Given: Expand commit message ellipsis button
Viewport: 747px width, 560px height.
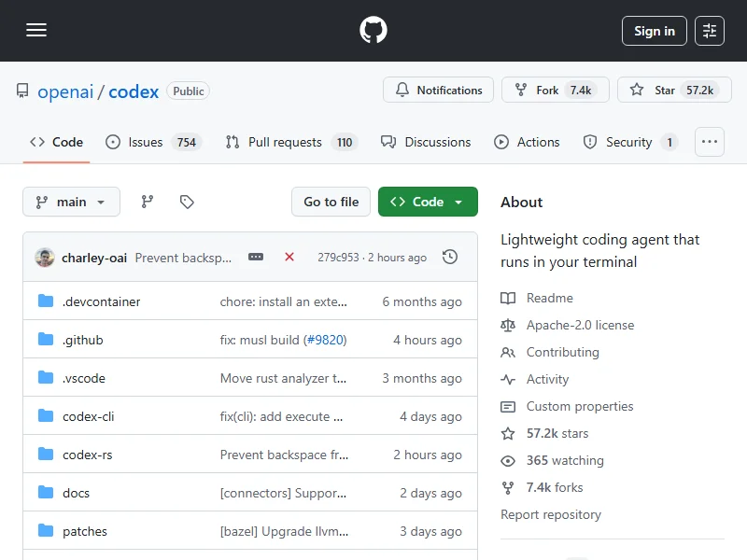Looking at the screenshot, I should pos(256,257).
